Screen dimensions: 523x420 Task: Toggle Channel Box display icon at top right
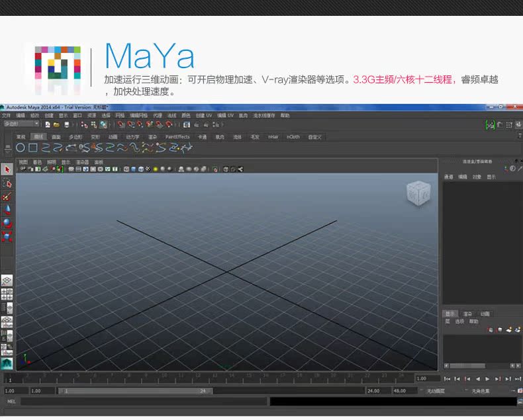518,125
